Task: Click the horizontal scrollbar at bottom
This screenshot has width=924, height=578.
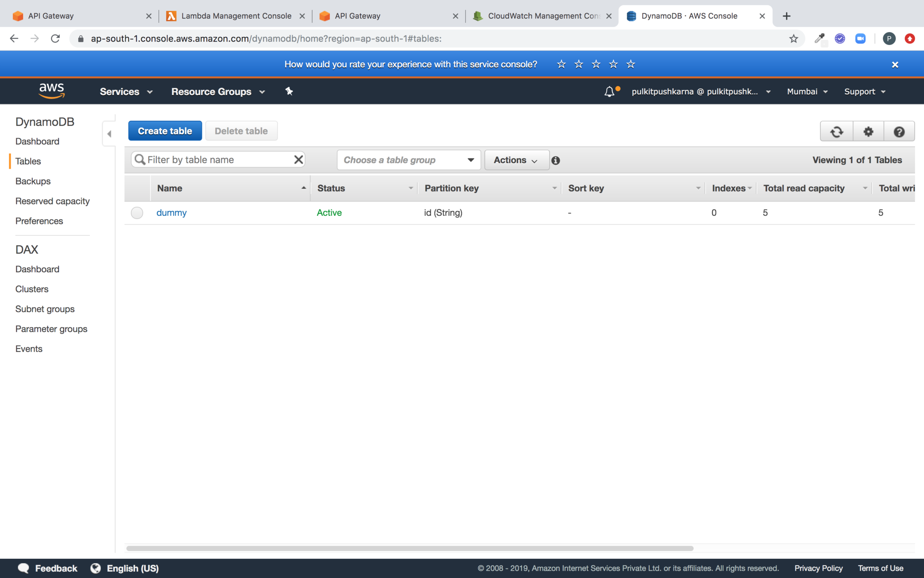Action: 409,548
